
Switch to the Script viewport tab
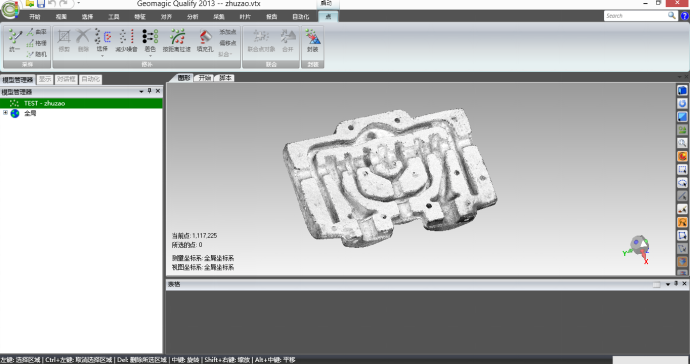click(x=225, y=78)
